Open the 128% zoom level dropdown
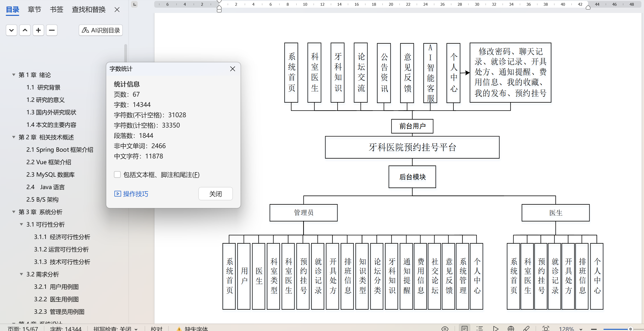The width and height of the screenshot is (644, 331). click(581, 329)
